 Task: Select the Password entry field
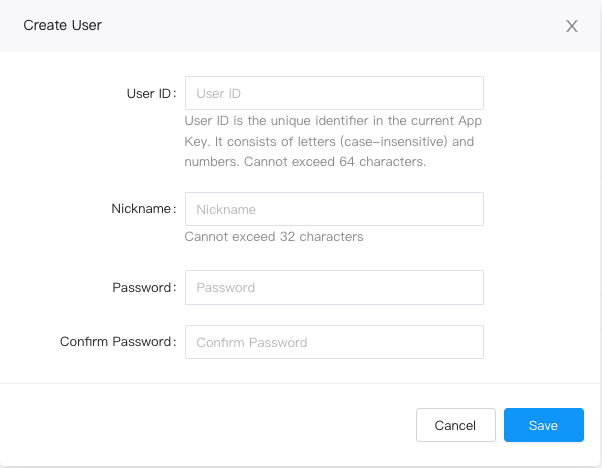[x=334, y=287]
